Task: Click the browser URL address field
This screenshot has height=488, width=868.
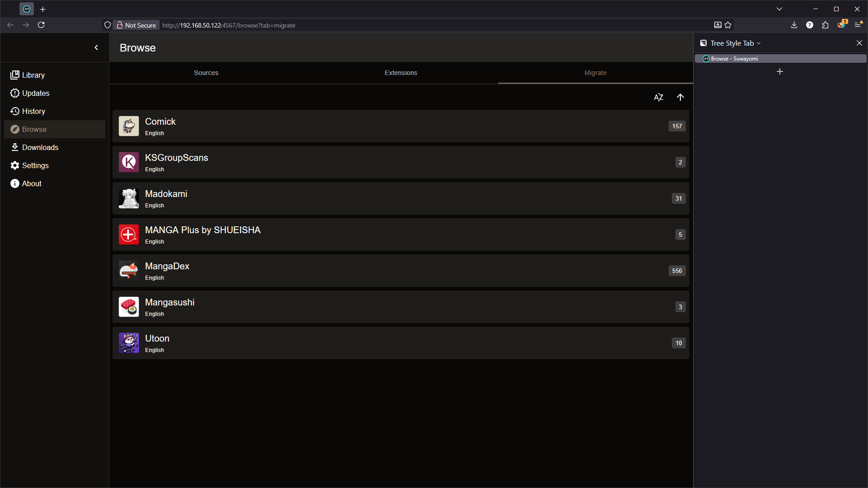Action: 407,25
